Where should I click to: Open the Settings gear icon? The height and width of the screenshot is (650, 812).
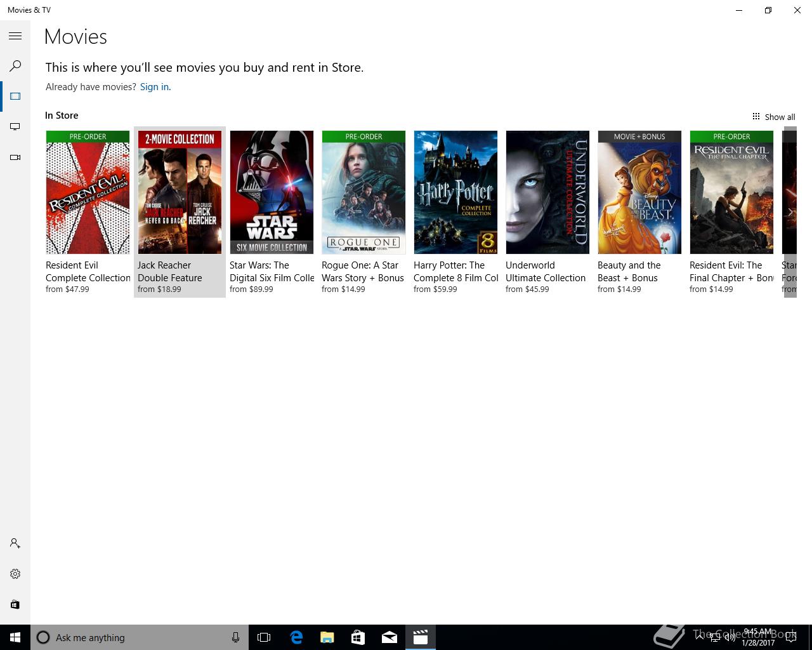tap(15, 574)
